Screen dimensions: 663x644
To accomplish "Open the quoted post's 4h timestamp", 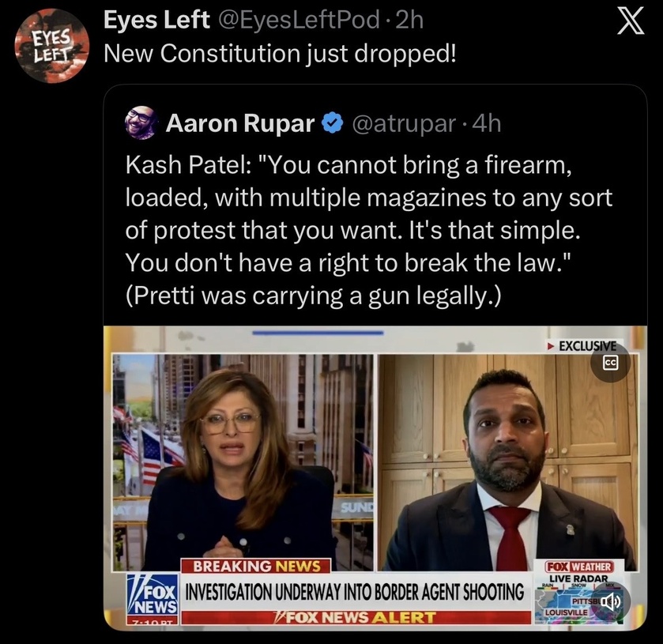I will click(x=485, y=123).
